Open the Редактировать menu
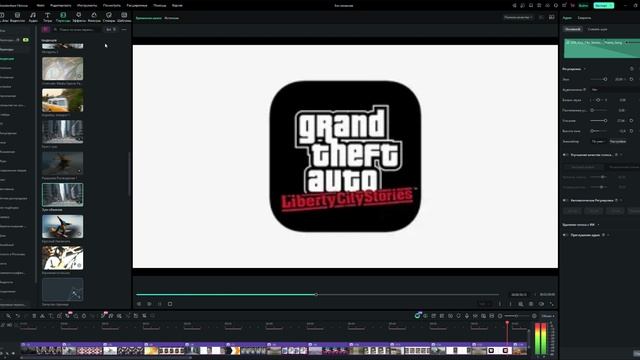Image resolution: width=640 pixels, height=360 pixels. 60,5
